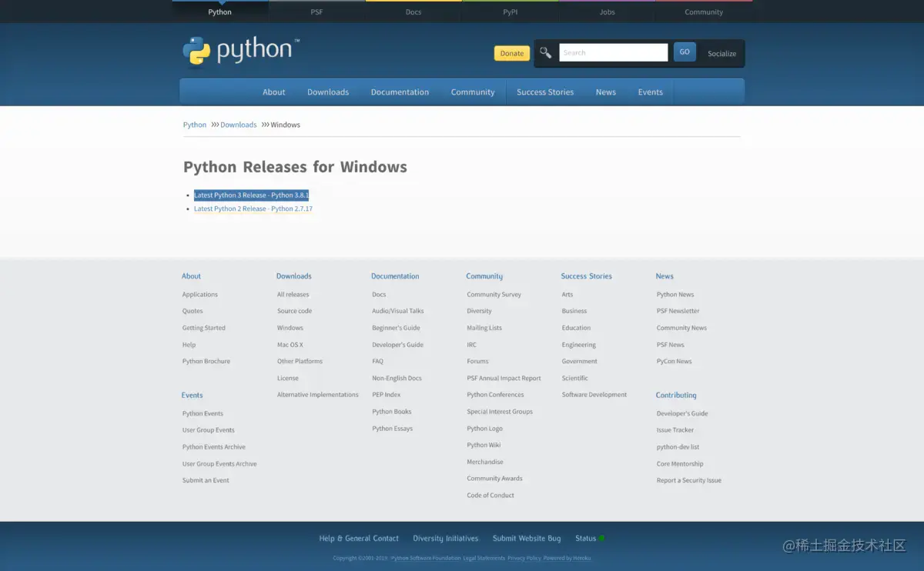Open footer PSF Newsletter link
Screen dimensions: 924x571
click(x=678, y=311)
